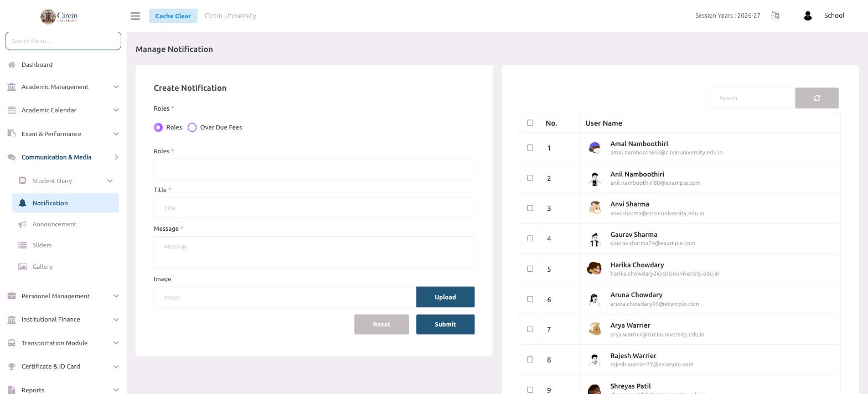The width and height of the screenshot is (868, 394).
Task: Click the Student Diary icon
Action: point(22,180)
